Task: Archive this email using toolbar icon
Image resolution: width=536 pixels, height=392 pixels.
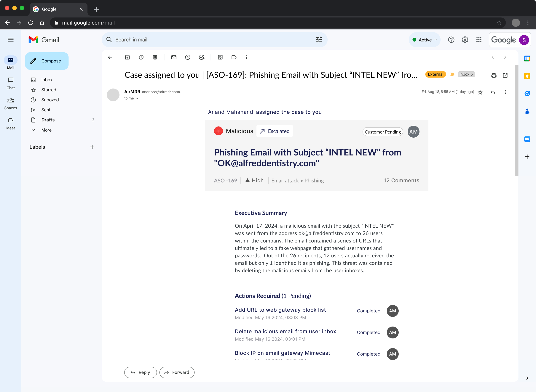Action: [x=127, y=57]
